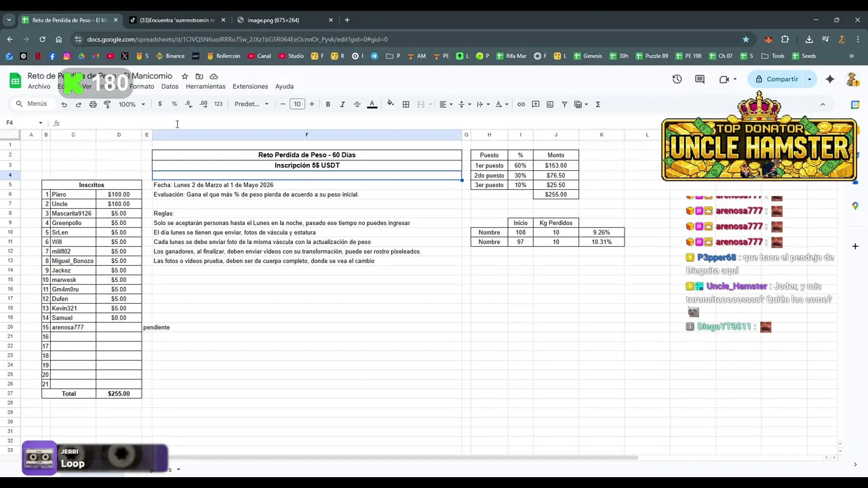The width and height of the screenshot is (868, 488).
Task: Format as currency with $ button
Action: pos(160,104)
